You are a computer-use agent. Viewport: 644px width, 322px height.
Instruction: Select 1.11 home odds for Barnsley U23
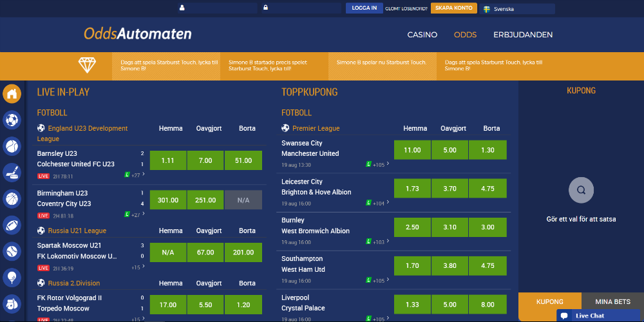pyautogui.click(x=168, y=160)
